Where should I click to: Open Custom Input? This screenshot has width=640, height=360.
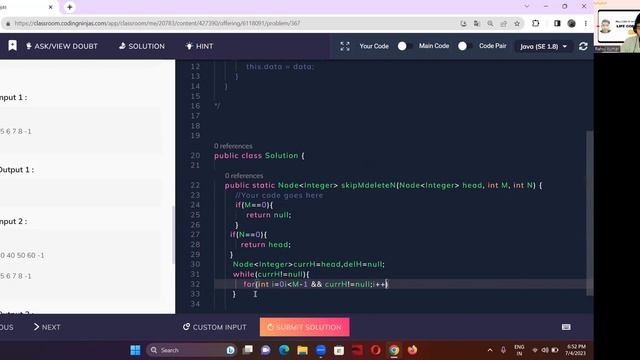point(215,327)
